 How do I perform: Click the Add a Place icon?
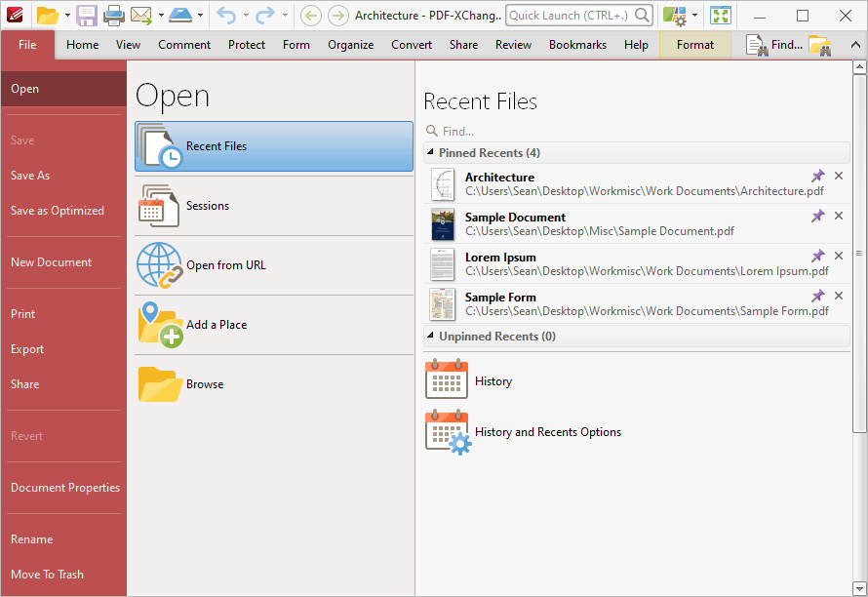coord(159,325)
